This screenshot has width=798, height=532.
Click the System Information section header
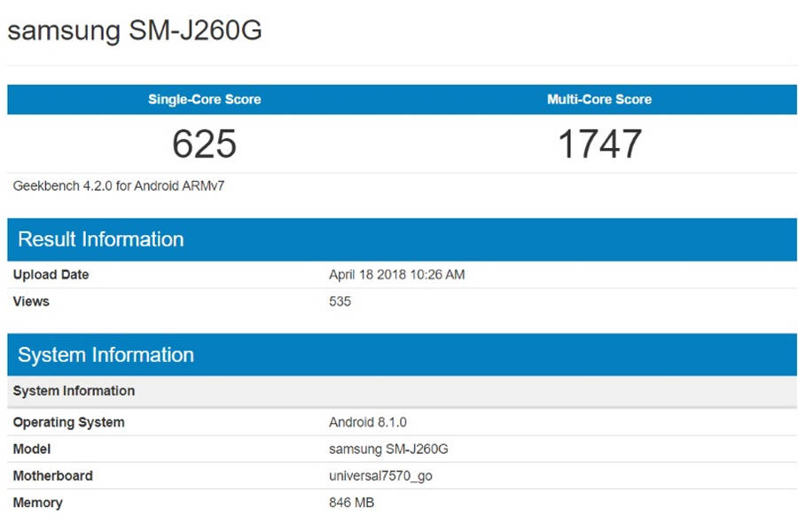click(106, 354)
